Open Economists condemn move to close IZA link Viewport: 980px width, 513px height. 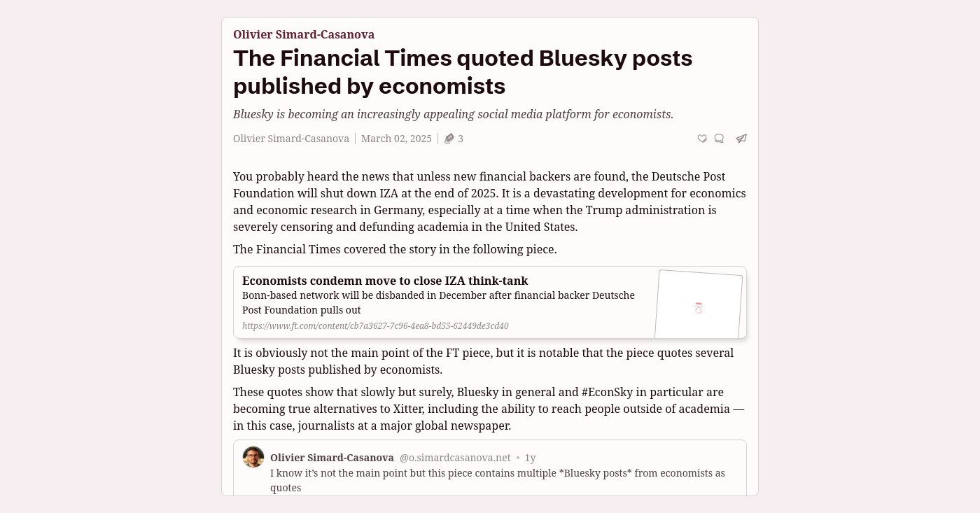click(385, 281)
